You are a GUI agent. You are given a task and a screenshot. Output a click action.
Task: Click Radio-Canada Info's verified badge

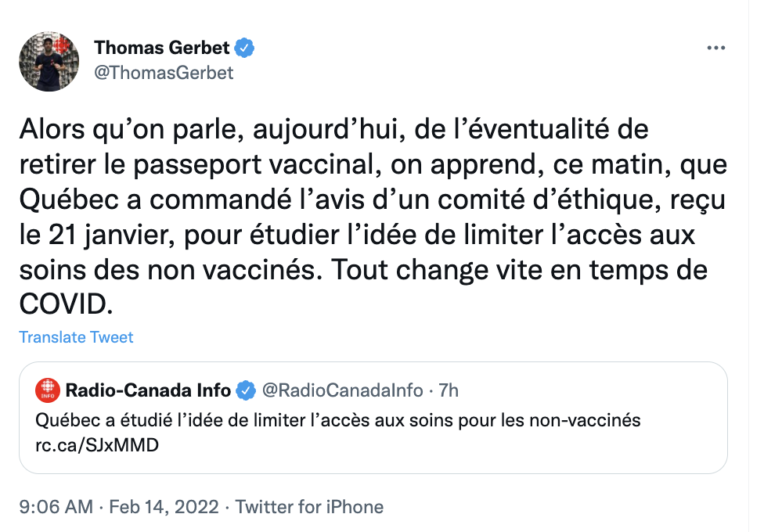(246, 390)
